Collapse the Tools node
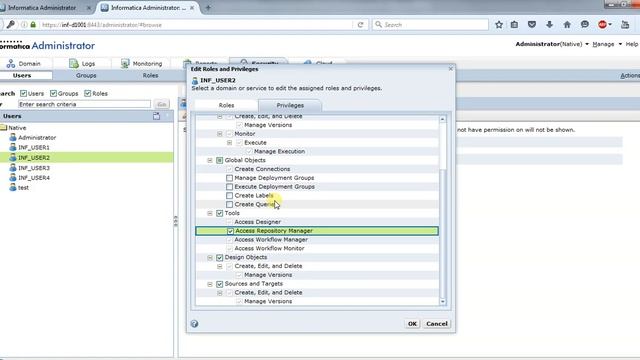 click(210, 213)
